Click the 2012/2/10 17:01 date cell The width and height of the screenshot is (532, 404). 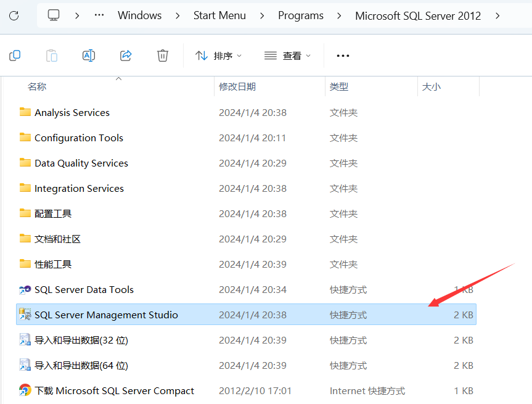coord(255,391)
